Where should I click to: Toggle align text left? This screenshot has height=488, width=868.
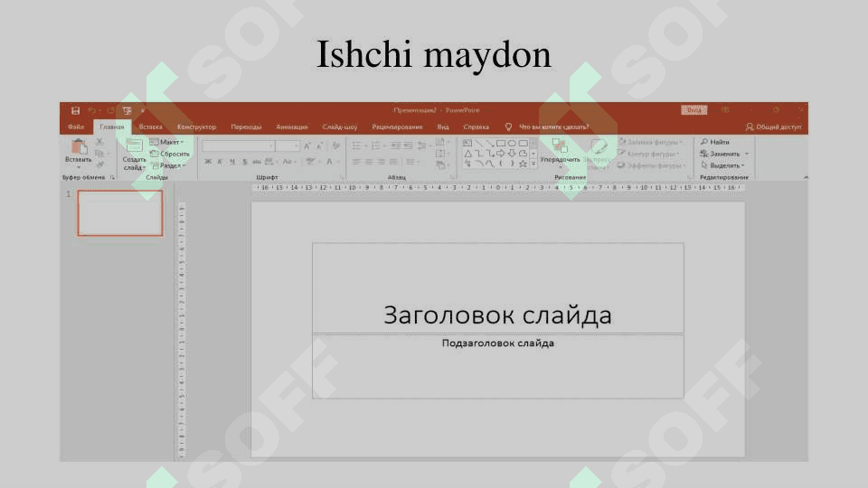(x=356, y=162)
